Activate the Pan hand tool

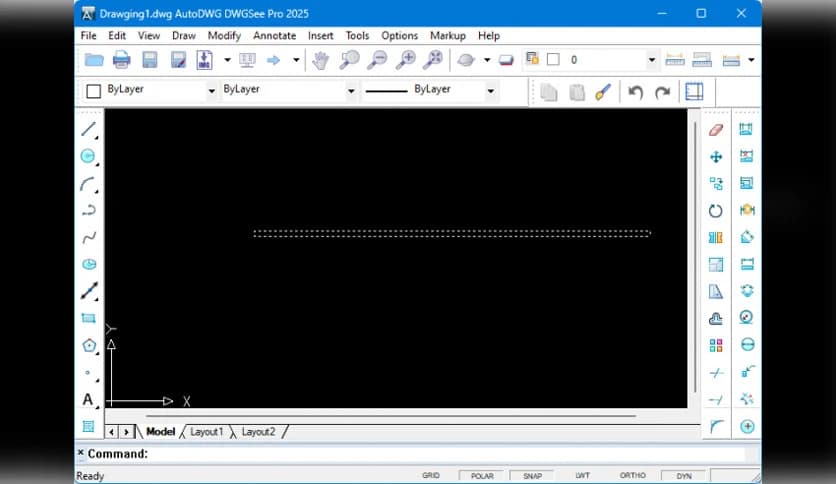coord(320,60)
